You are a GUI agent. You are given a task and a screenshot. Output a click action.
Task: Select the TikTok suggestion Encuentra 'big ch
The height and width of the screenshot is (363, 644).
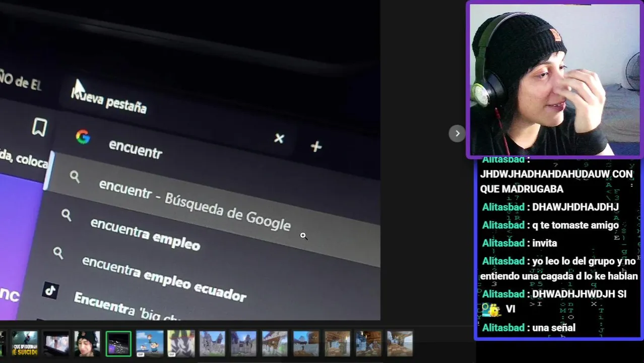click(128, 307)
